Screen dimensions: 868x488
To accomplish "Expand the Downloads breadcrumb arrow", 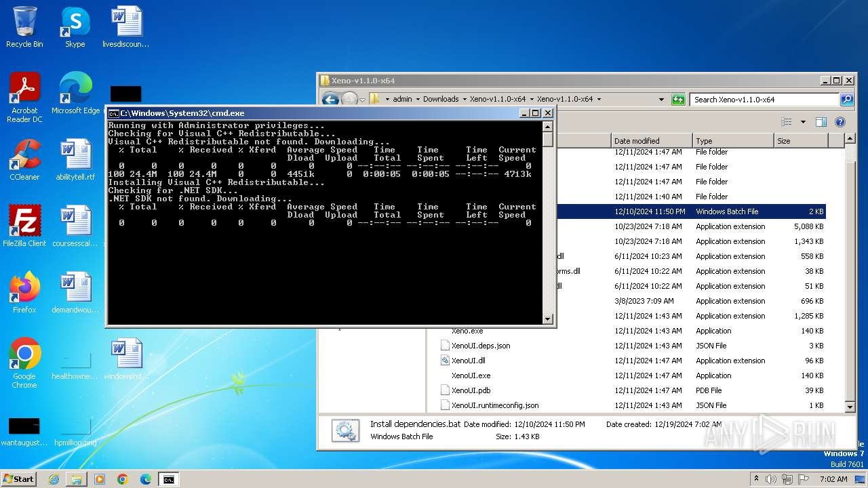I will [x=464, y=99].
